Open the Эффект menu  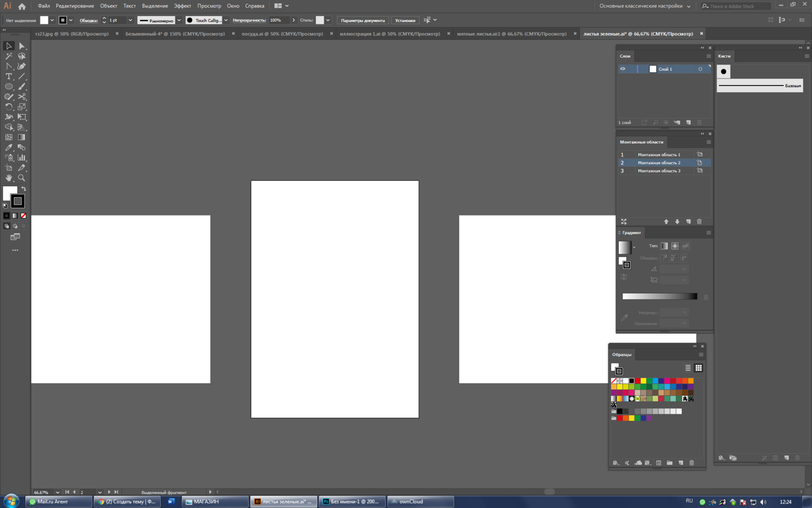(182, 6)
